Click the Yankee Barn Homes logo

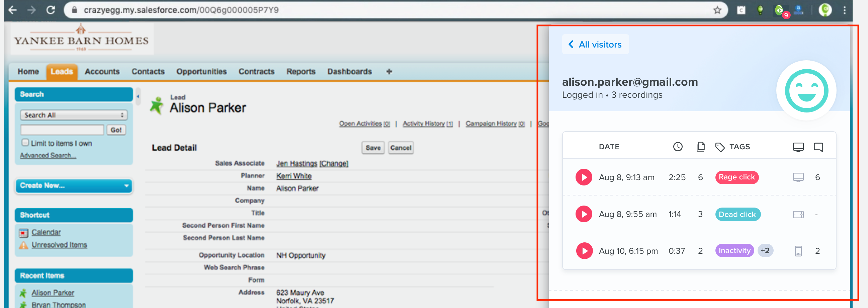(x=82, y=38)
